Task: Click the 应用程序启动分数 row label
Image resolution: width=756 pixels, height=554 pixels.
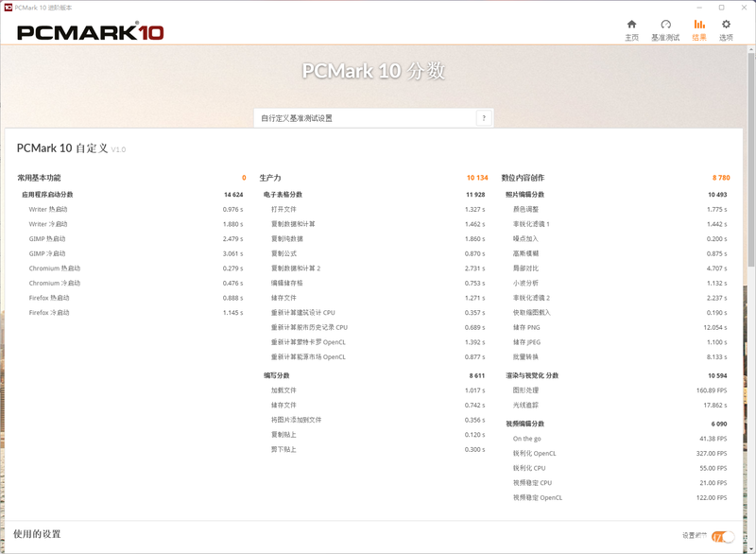Action: 47,195
